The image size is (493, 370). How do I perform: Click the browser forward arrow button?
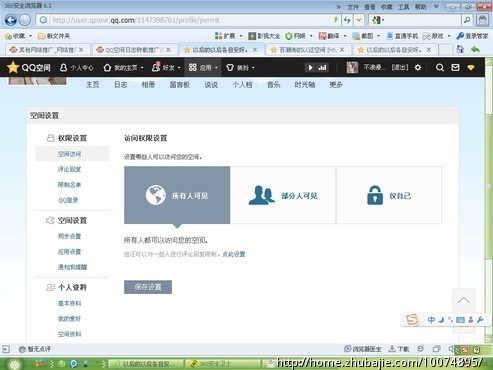coord(25,20)
